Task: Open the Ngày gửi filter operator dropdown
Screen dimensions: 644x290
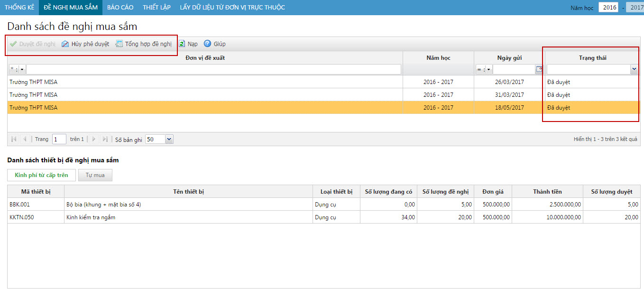Action: tap(488, 70)
